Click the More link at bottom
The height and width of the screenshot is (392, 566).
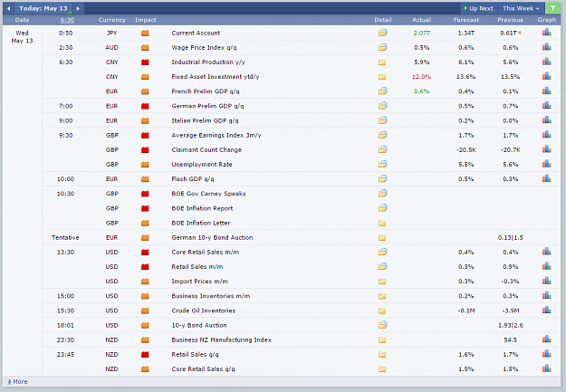click(x=17, y=381)
